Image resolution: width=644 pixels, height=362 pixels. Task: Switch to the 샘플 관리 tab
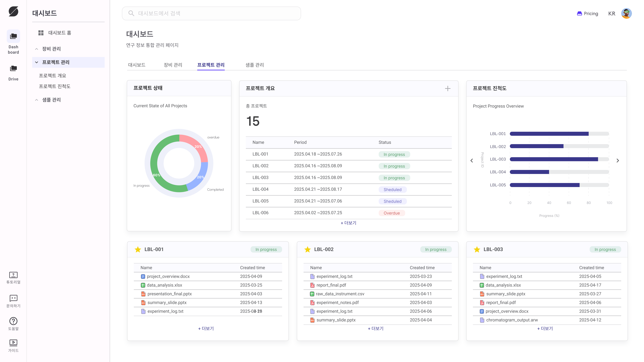pyautogui.click(x=254, y=65)
